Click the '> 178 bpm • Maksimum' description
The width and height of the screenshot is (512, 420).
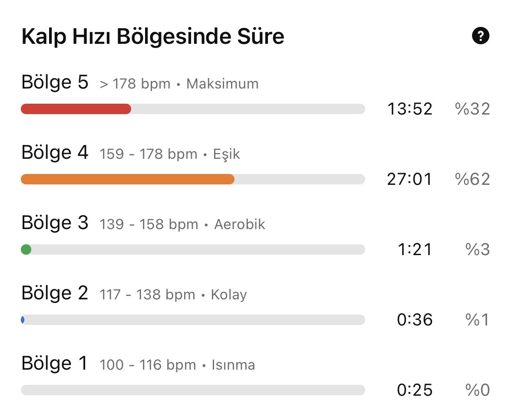coord(179,84)
